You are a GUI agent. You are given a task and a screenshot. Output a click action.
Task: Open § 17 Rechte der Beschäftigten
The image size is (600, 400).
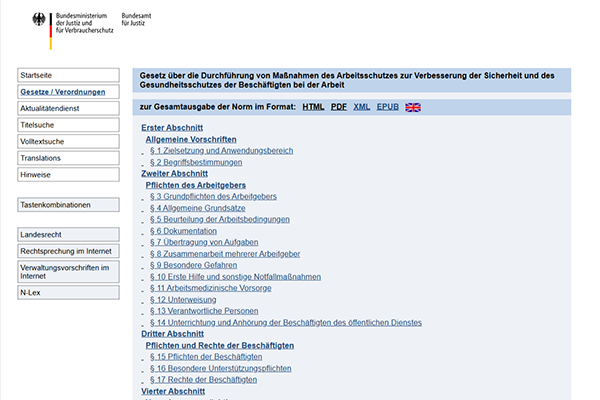coord(203,379)
